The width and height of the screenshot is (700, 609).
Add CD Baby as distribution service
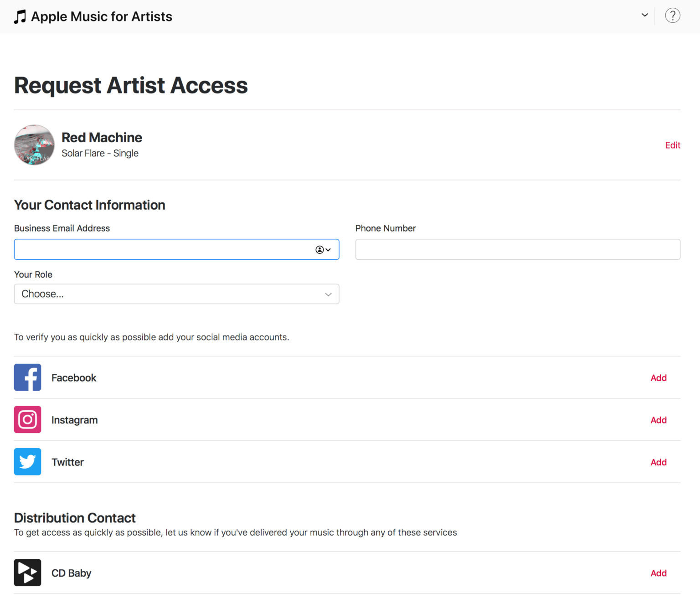pos(658,573)
